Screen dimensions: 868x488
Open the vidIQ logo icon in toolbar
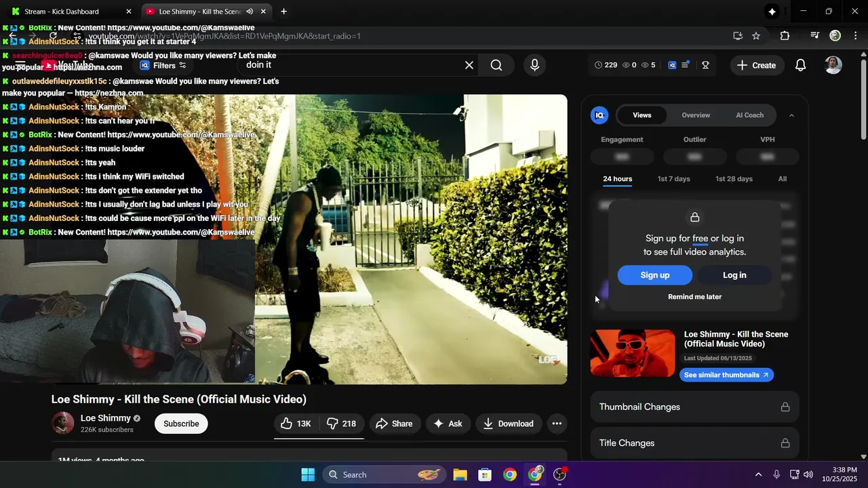[x=672, y=65]
